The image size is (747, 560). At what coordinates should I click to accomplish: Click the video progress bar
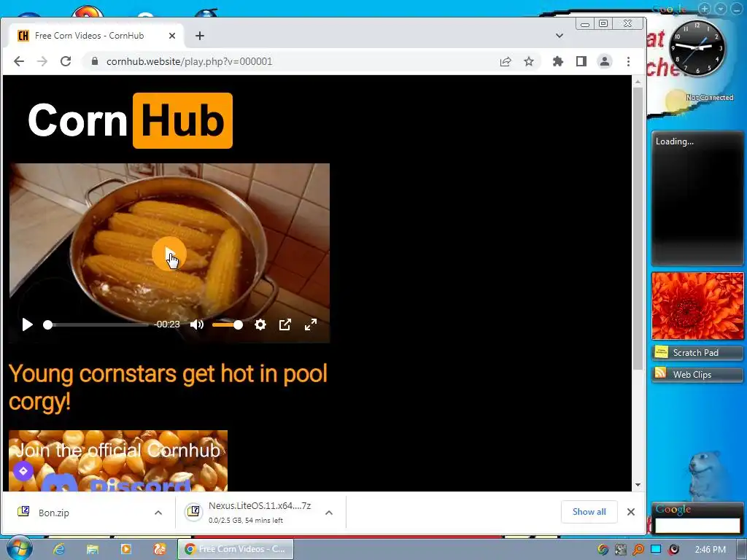coord(97,324)
